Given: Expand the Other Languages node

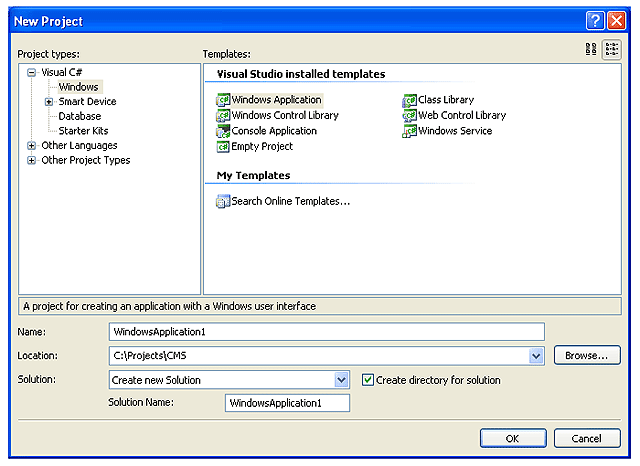Looking at the screenshot, I should click(31, 145).
